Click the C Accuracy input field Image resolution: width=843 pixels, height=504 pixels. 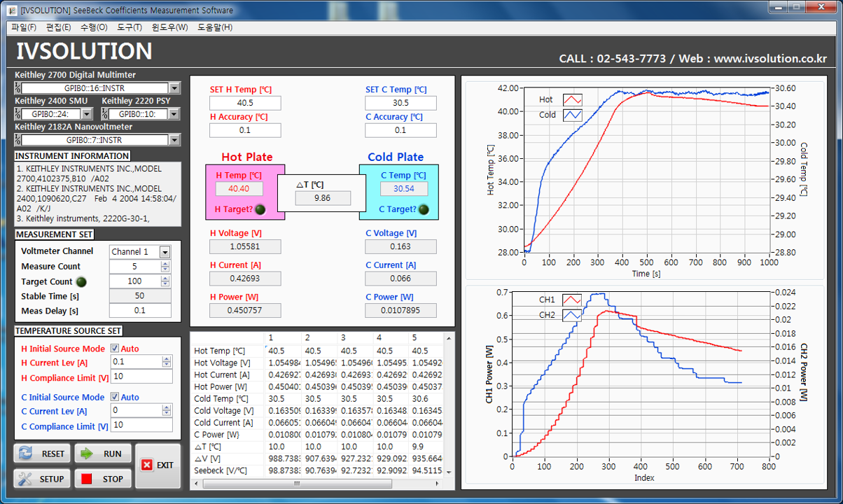click(x=400, y=130)
